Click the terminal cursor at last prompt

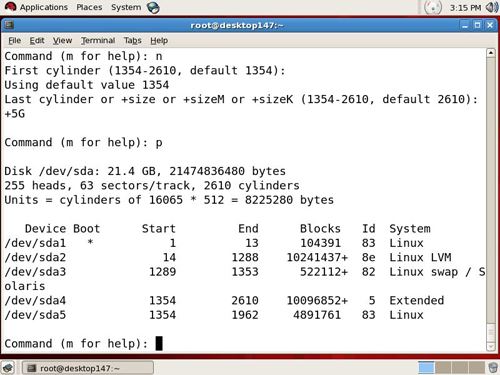(x=159, y=343)
